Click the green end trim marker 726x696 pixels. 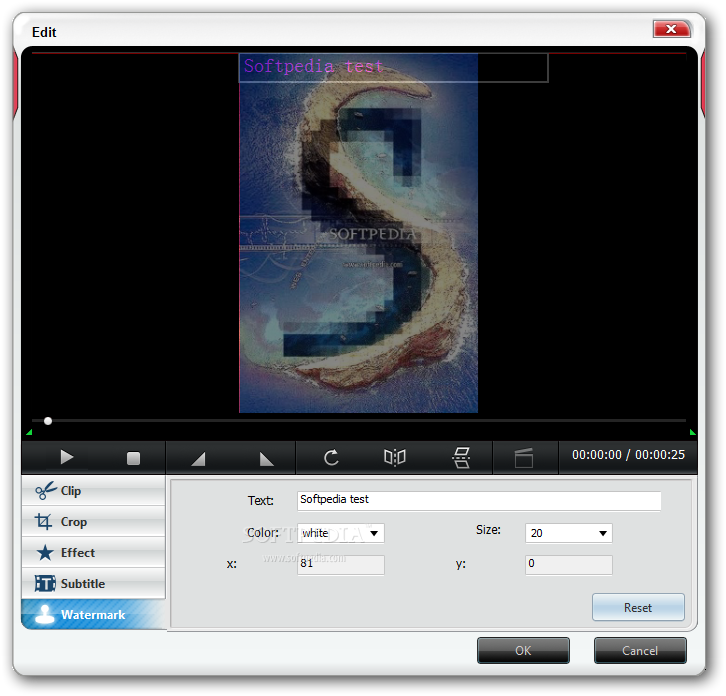click(693, 432)
